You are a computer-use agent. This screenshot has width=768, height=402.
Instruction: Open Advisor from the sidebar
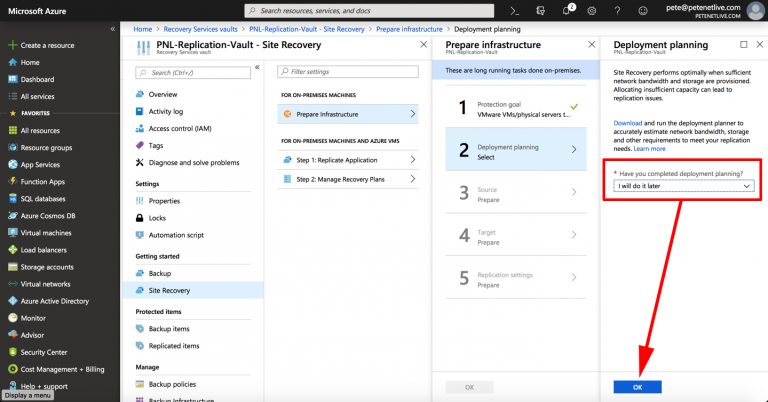click(32, 335)
